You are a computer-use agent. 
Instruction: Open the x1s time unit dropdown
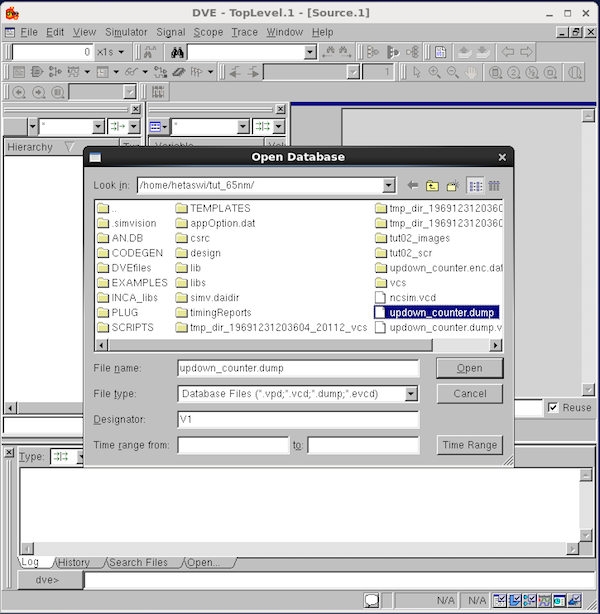[x=121, y=52]
